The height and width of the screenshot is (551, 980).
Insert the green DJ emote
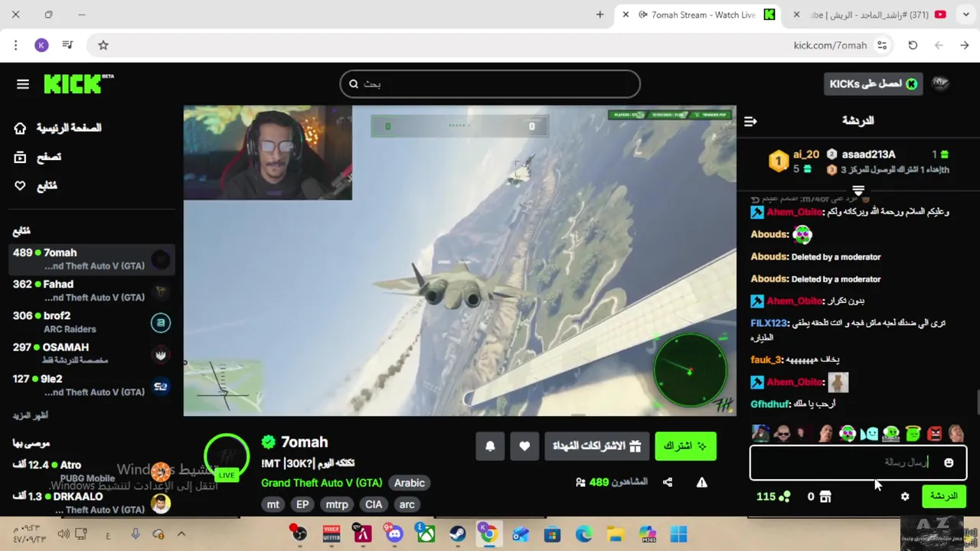[x=891, y=434]
